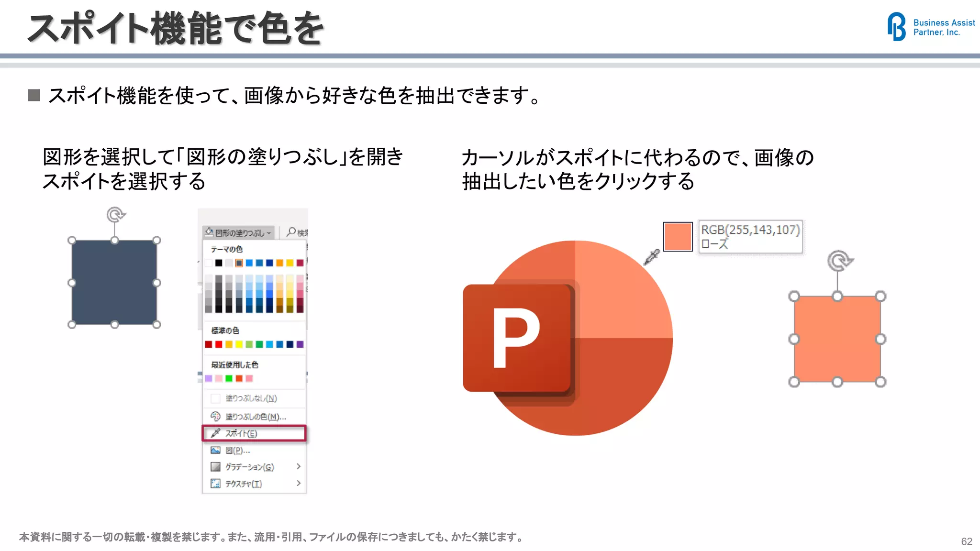Screen dimensions: 980x551
Task: Click the slide page number 62
Action: click(967, 541)
